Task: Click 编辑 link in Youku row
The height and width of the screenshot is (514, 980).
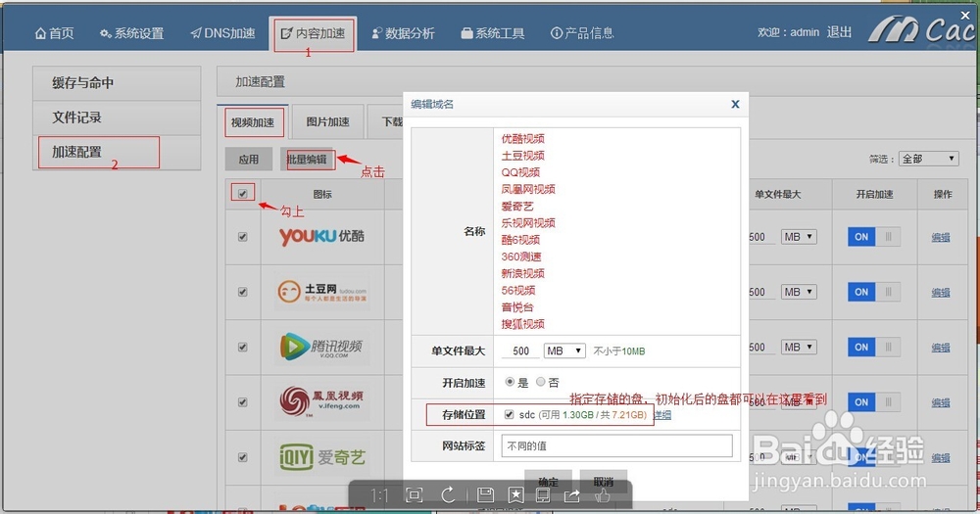Action: coord(941,237)
